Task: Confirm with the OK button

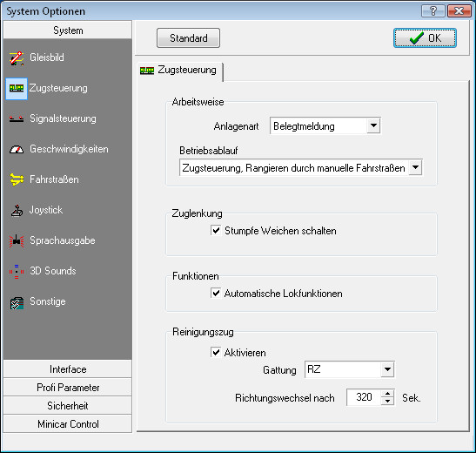Action: tap(425, 38)
